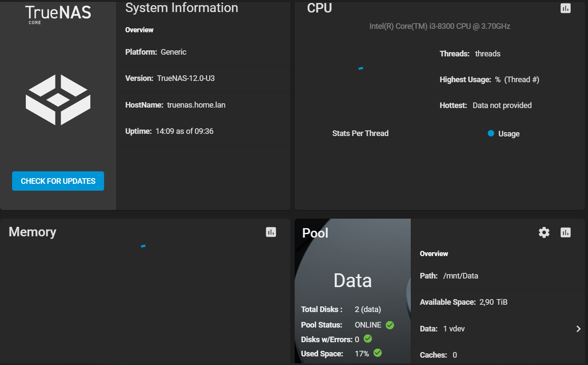588x365 pixels.
Task: Open Pool settings gear icon
Action: click(x=544, y=233)
